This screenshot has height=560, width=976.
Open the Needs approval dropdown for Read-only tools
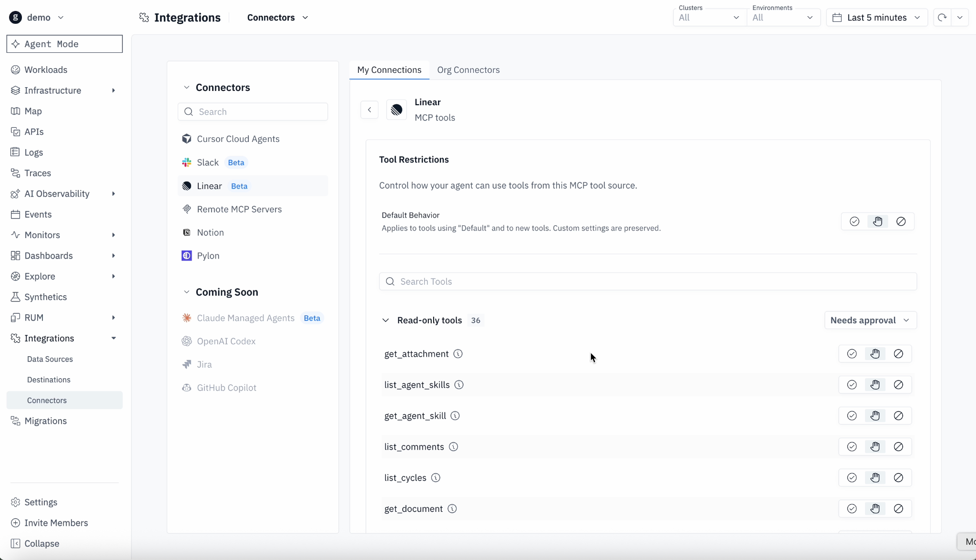click(871, 320)
